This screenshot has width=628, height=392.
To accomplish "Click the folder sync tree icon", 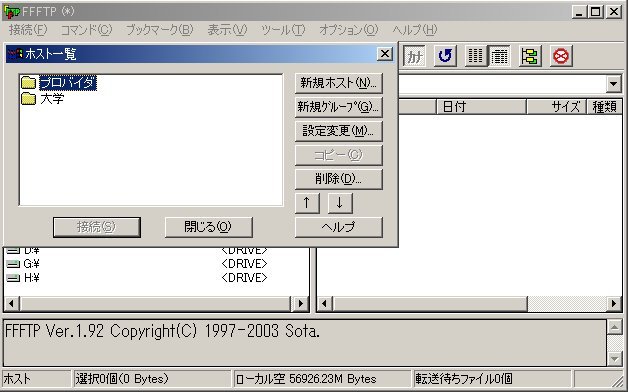I will [x=530, y=56].
